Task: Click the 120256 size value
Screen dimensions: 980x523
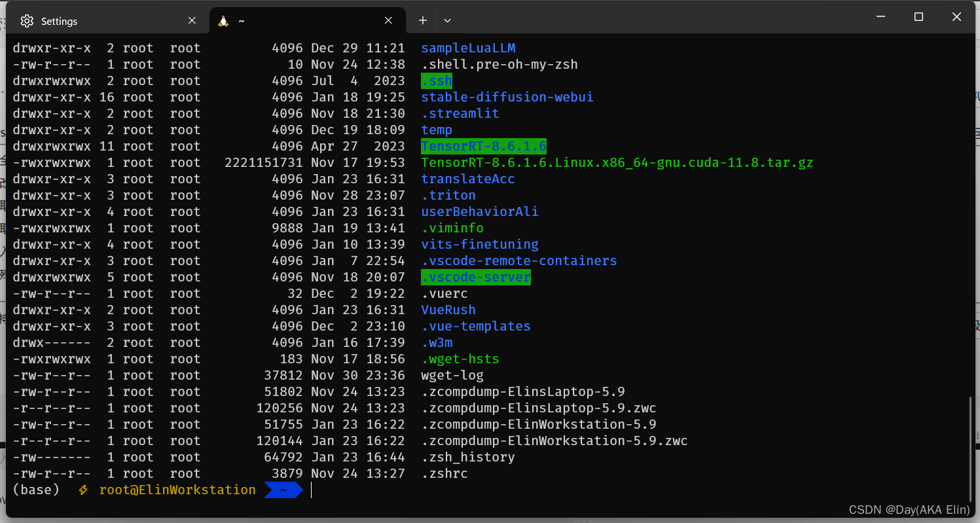Action: click(280, 408)
